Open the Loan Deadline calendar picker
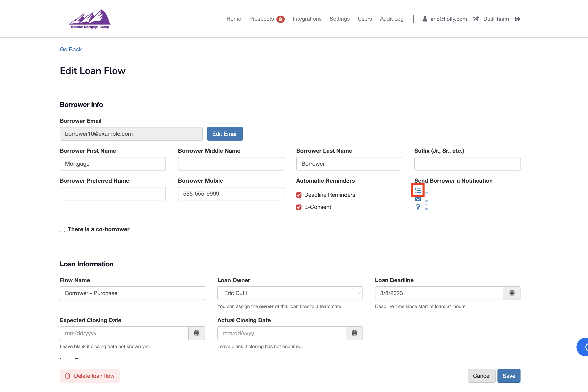Image resolution: width=588 pixels, height=392 pixels. click(512, 293)
